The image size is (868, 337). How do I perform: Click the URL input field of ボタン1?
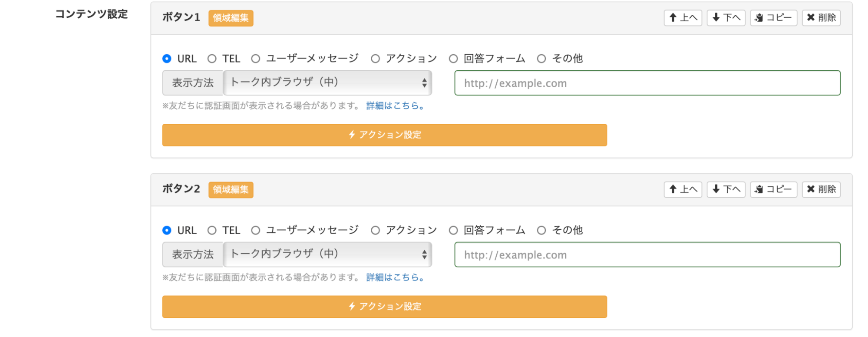pyautogui.click(x=647, y=83)
